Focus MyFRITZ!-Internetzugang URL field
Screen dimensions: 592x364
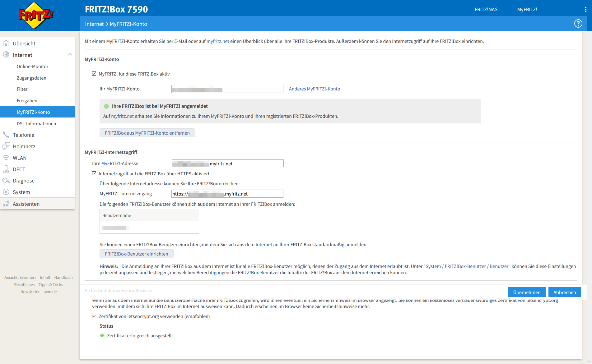(x=227, y=194)
